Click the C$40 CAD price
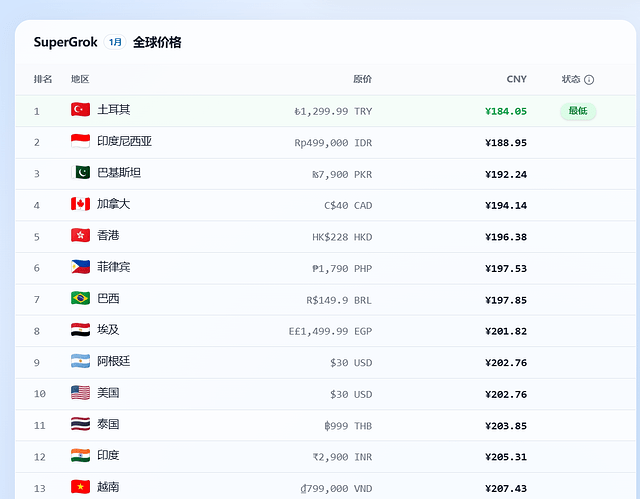 click(348, 206)
